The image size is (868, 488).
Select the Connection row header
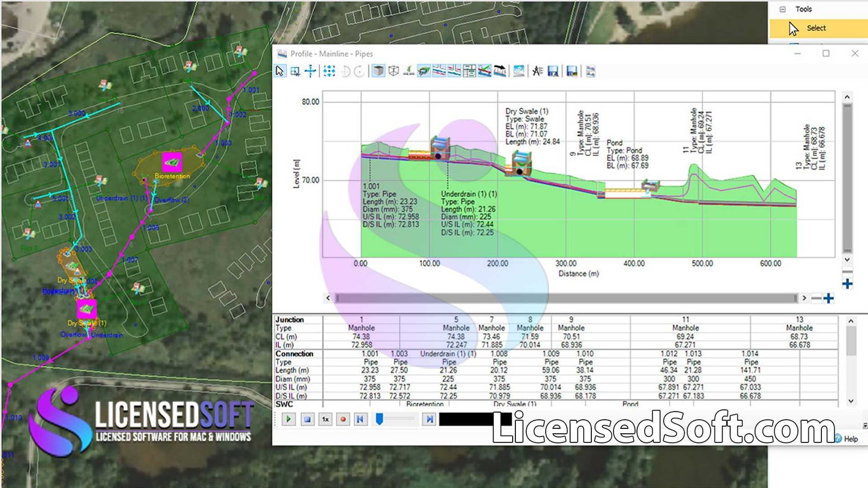[295, 354]
